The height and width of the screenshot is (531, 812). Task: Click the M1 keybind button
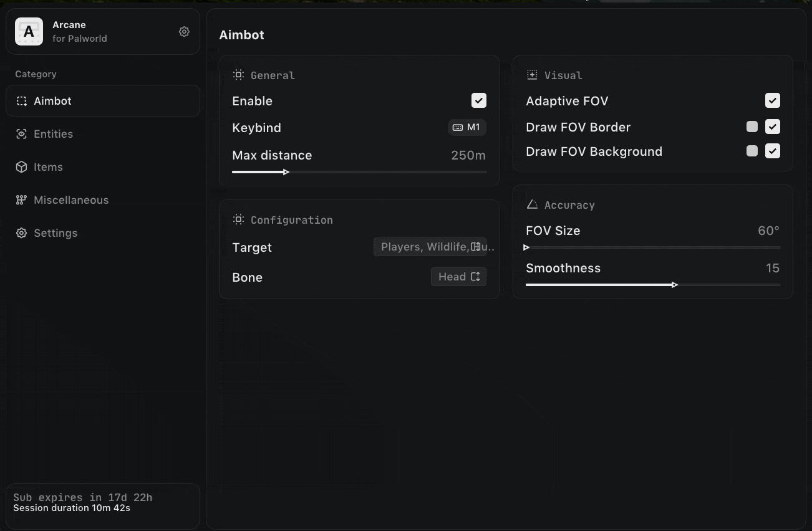point(467,127)
